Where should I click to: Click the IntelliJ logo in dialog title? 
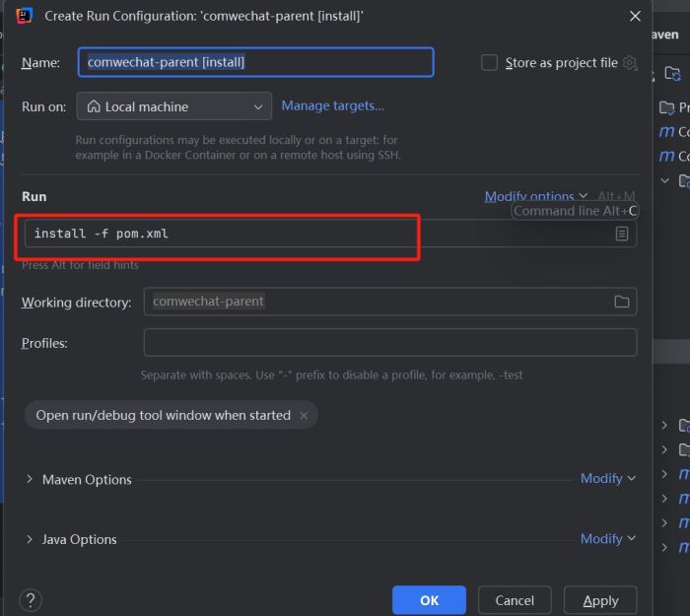(x=25, y=16)
